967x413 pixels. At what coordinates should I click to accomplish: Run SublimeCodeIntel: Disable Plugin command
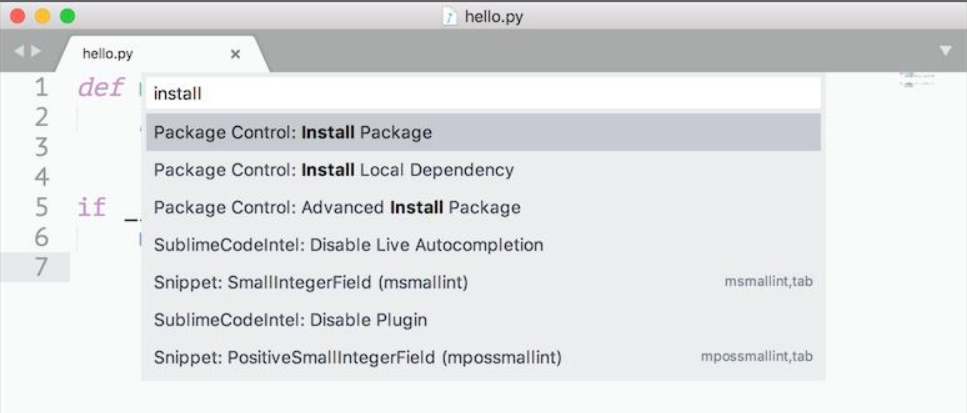483,320
